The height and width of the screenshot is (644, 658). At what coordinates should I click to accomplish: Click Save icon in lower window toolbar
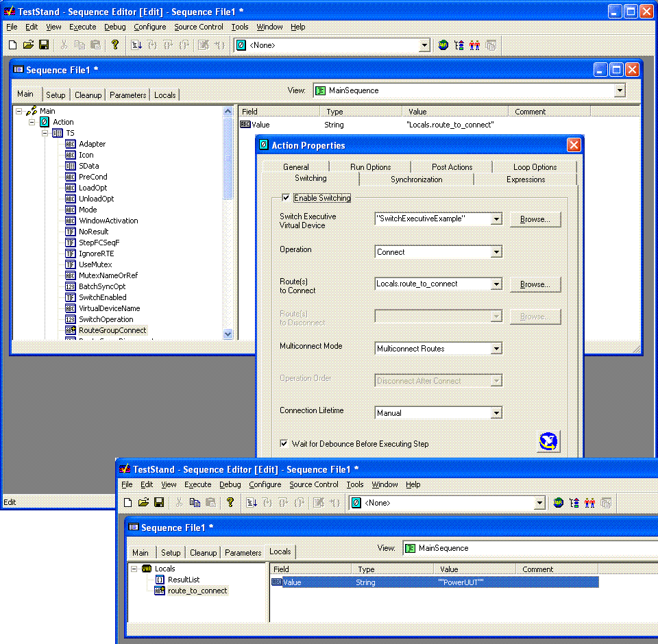[x=159, y=502]
